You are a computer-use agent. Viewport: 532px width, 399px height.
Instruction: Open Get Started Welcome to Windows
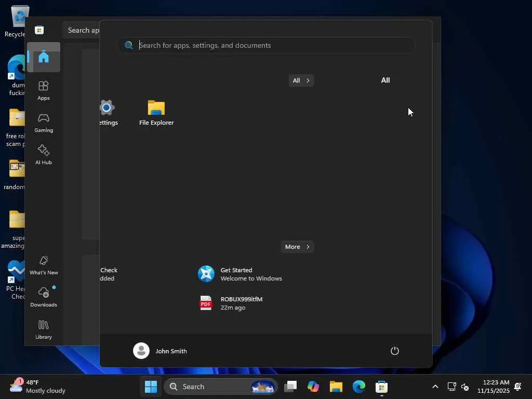[240, 274]
